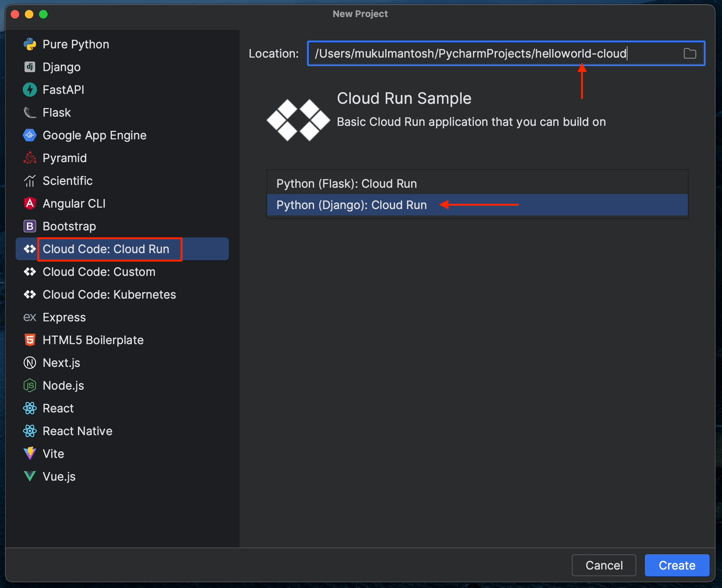Select the Scientific project type
Screen dimensions: 722x588
click(x=68, y=181)
